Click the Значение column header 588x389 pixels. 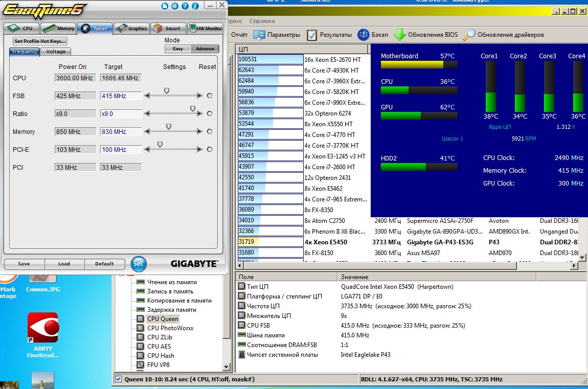tap(437, 277)
